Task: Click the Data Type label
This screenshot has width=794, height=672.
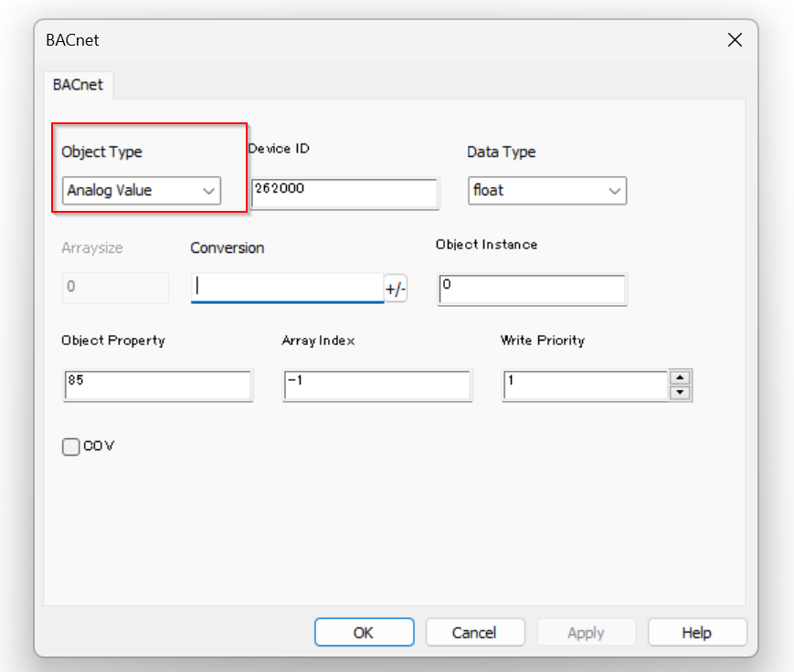Action: click(x=502, y=152)
